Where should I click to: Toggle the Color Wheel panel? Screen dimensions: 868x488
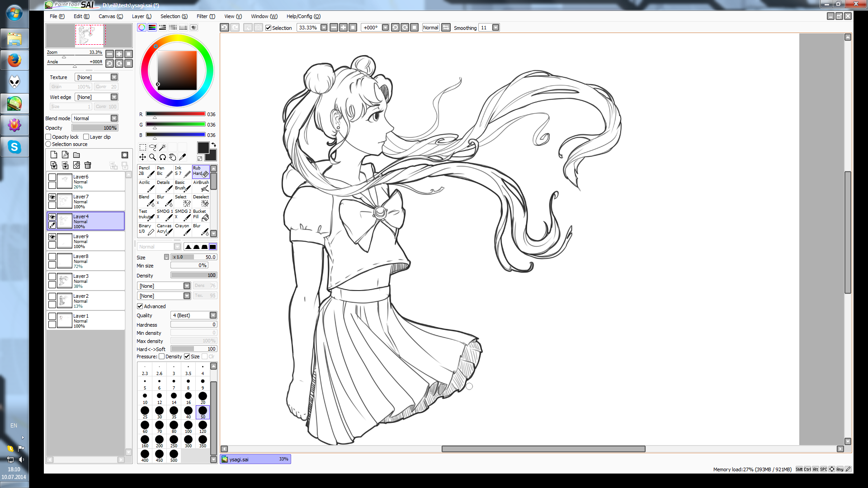142,28
